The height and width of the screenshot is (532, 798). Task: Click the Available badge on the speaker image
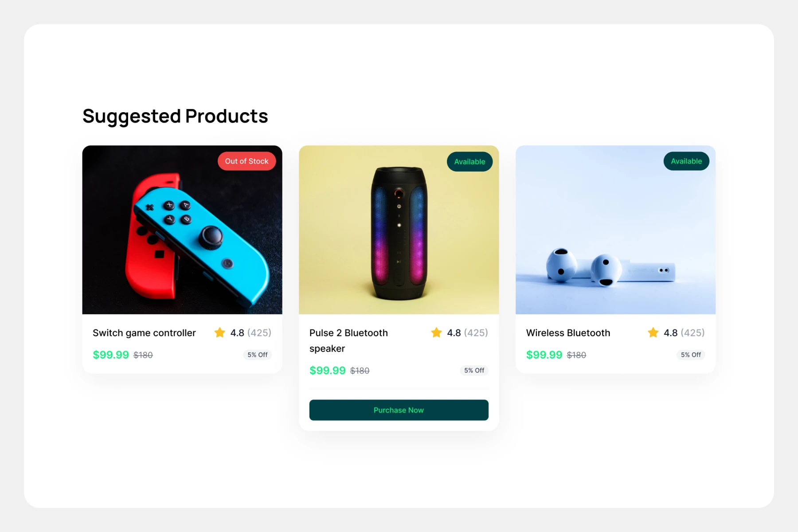click(x=469, y=162)
